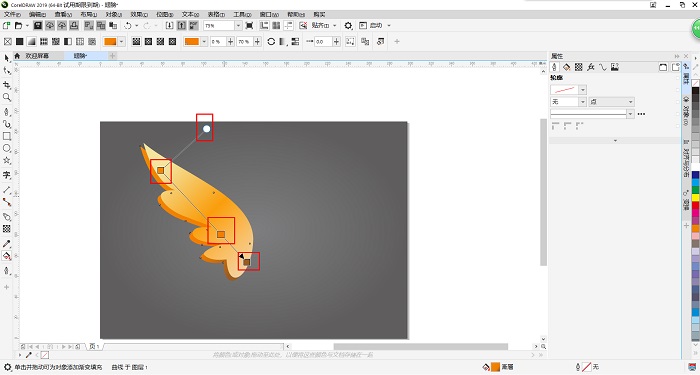700x375 pixels.
Task: Open the fill picker orange dropdown arrow
Action: [x=122, y=42]
